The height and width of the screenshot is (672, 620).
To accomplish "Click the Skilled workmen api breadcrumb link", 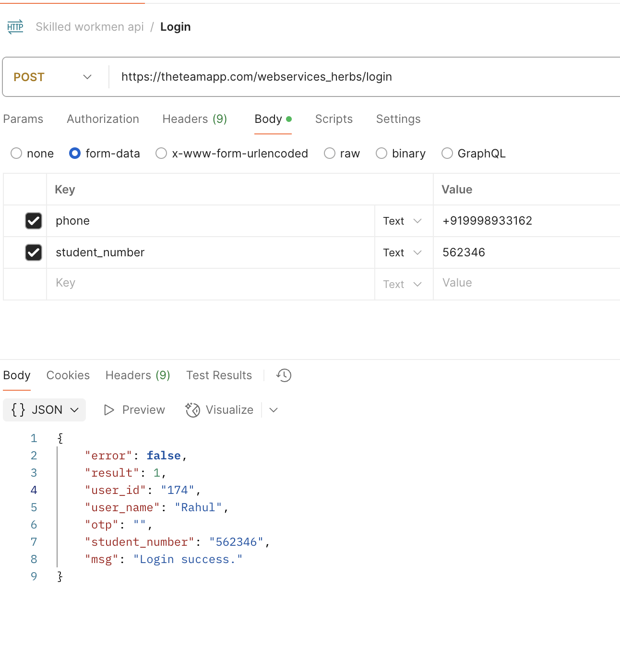I will pyautogui.click(x=90, y=27).
